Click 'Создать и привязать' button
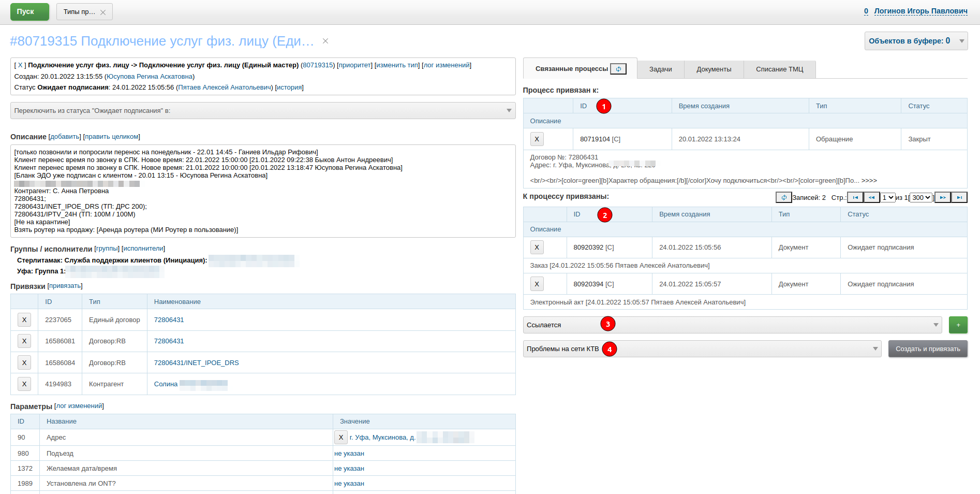Screen dimensions: 980x494 click(928, 348)
